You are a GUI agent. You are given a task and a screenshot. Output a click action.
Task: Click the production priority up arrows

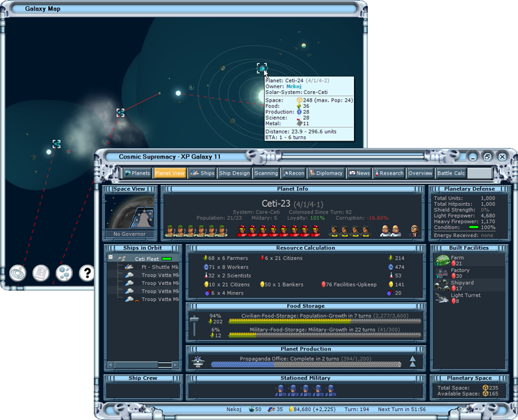point(412,362)
